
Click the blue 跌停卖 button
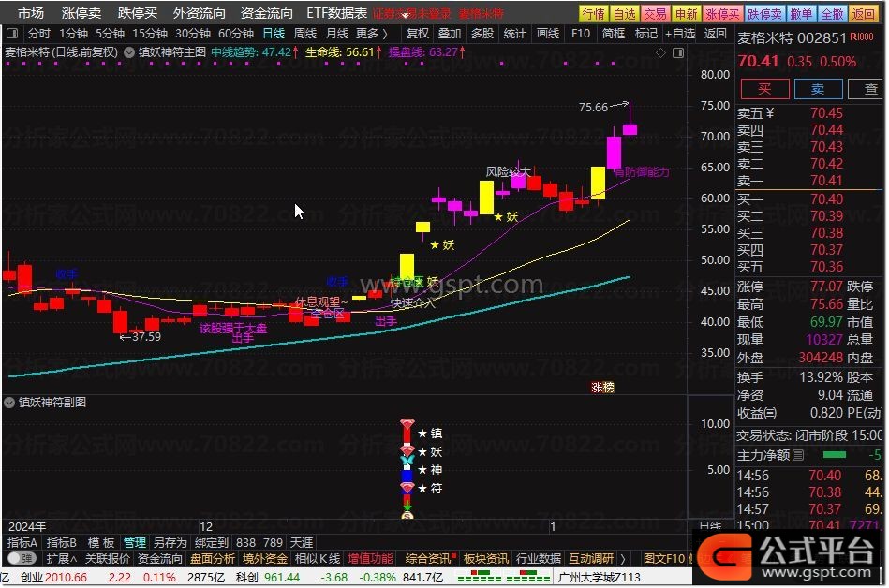coord(764,14)
